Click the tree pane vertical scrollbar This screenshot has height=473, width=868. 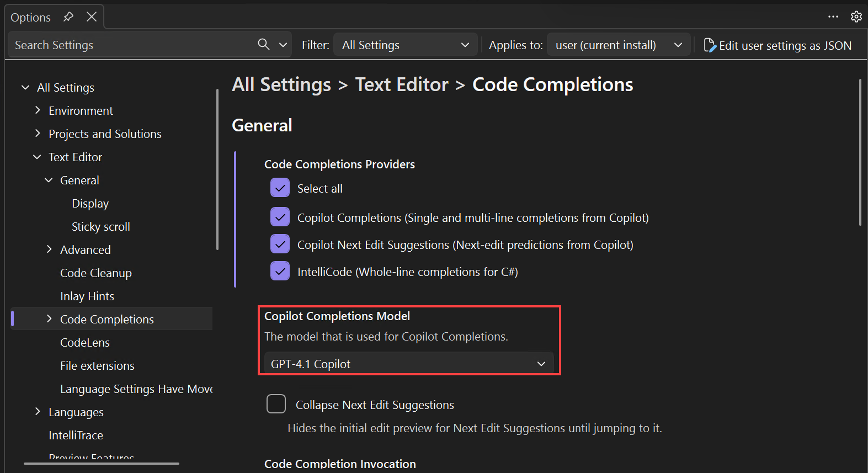(x=217, y=169)
